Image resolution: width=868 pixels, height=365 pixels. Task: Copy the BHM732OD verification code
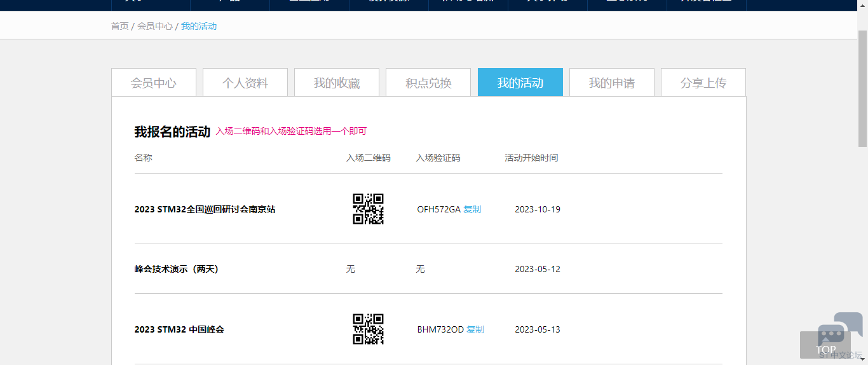click(475, 329)
